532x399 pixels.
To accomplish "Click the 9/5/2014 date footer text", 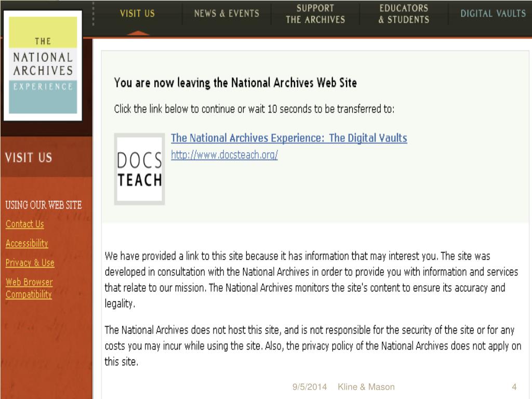I will coord(310,387).
